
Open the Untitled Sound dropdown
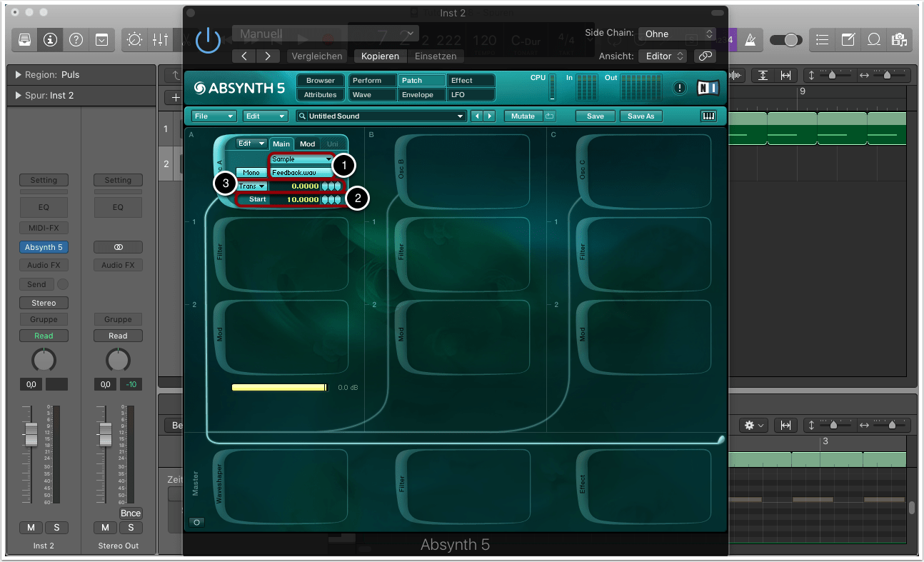point(381,116)
